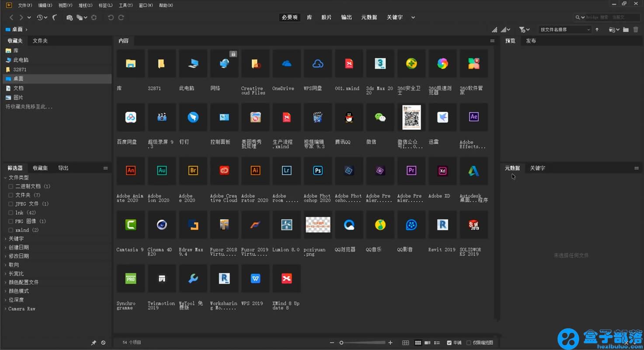Image resolution: width=644 pixels, height=350 pixels.
Task: Open the open-recent-file dropdown near new folder
Action: (x=614, y=30)
